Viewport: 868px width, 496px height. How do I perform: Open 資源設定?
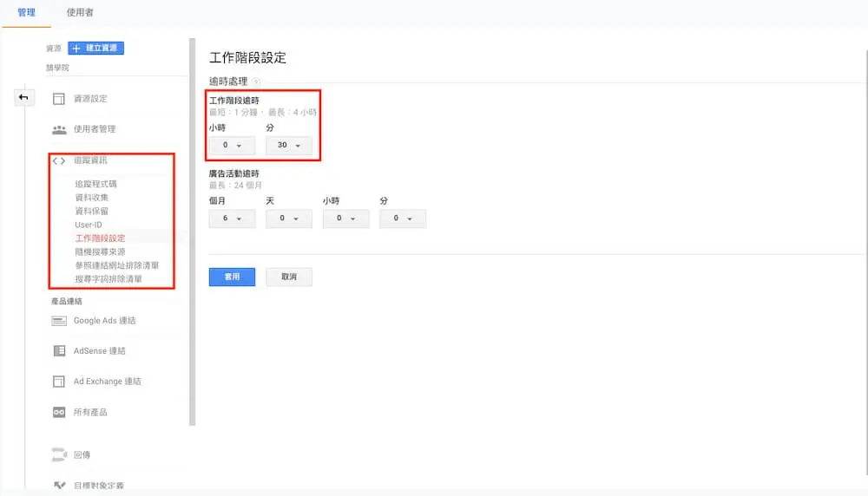click(90, 99)
